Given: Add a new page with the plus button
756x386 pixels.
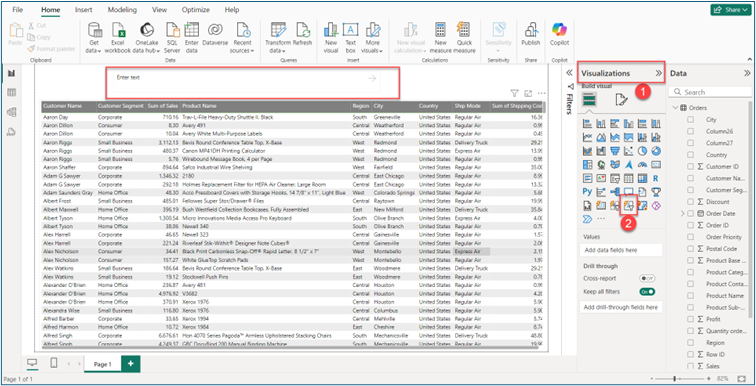Looking at the screenshot, I should click(x=131, y=364).
